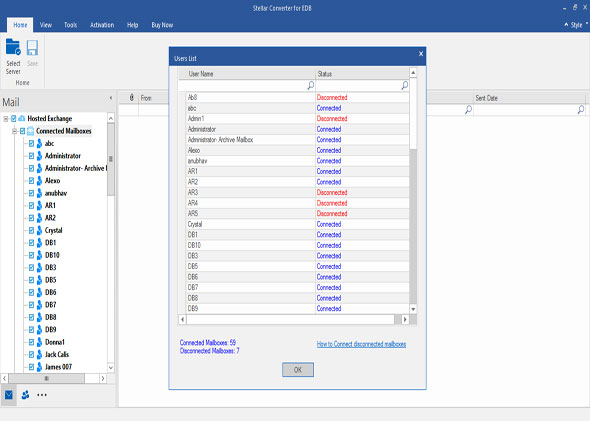Open How to Connect disconnected mailboxes link
This screenshot has width=590, height=421.
361,344
